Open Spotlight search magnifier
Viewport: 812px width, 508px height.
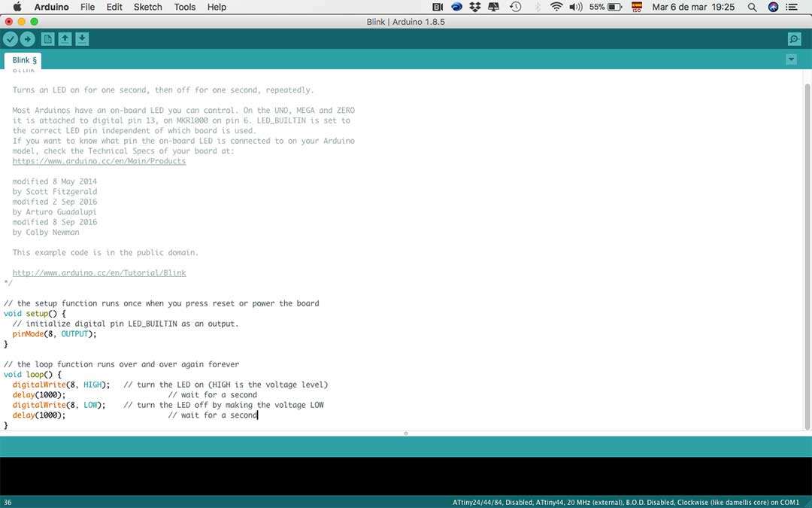[x=753, y=7]
